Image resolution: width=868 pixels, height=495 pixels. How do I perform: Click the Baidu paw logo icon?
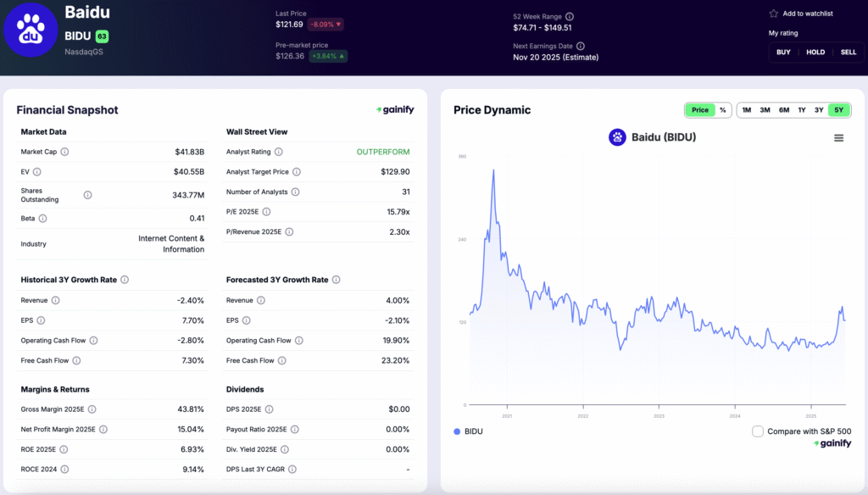31,29
